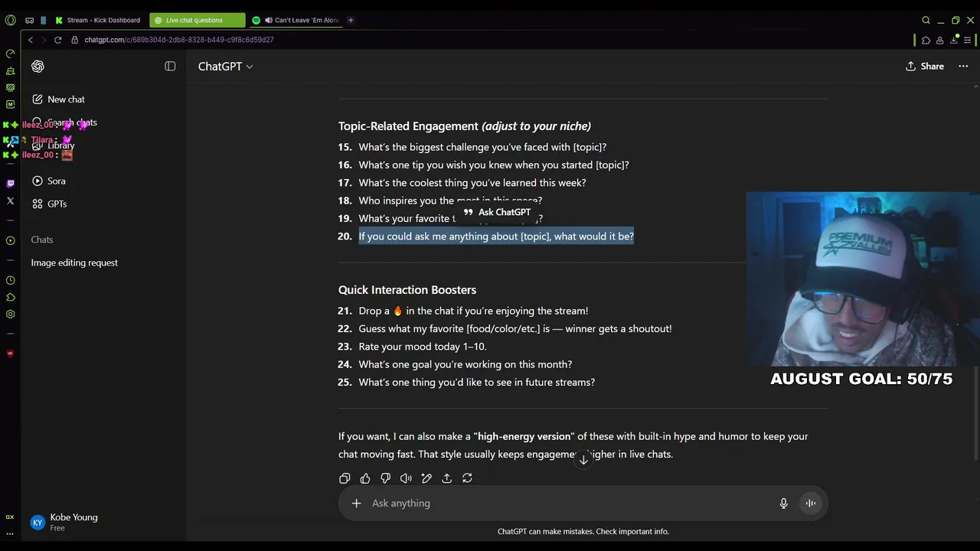Viewport: 980px width, 551px height.
Task: Go forward one page in browser
Action: pyautogui.click(x=44, y=40)
